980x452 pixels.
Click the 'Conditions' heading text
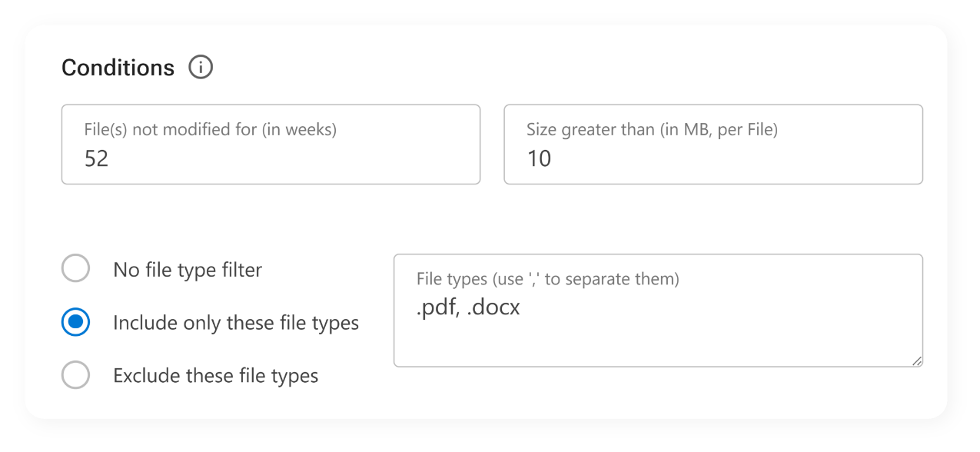tap(117, 67)
